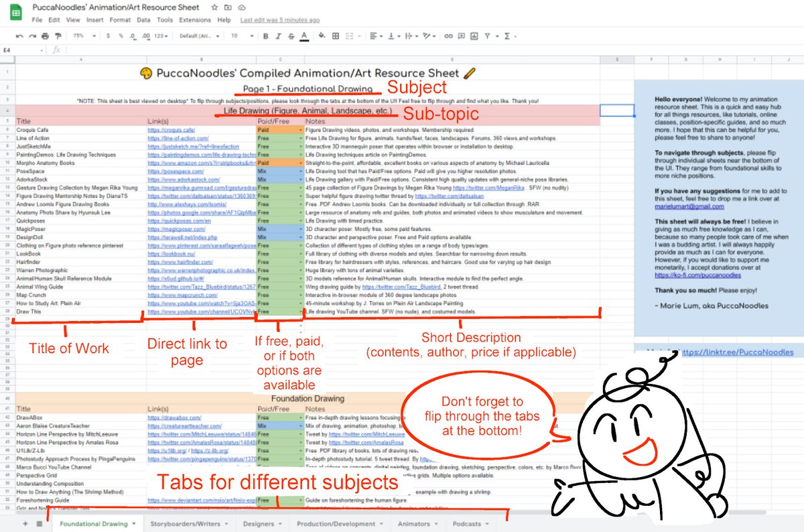
Task: Open Paid/Free dropdown in DrawABox row
Action: coord(301,417)
